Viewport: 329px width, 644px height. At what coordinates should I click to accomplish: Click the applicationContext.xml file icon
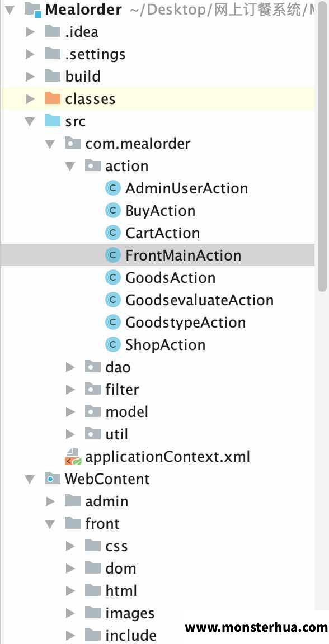coord(73,457)
